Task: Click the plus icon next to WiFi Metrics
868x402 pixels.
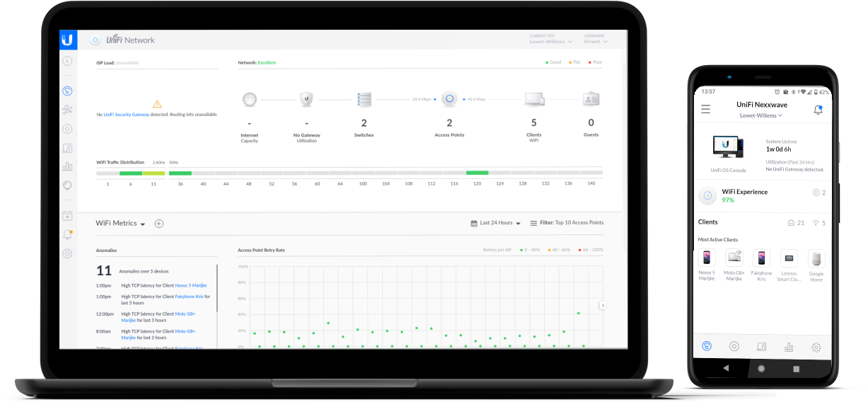Action: (x=159, y=224)
